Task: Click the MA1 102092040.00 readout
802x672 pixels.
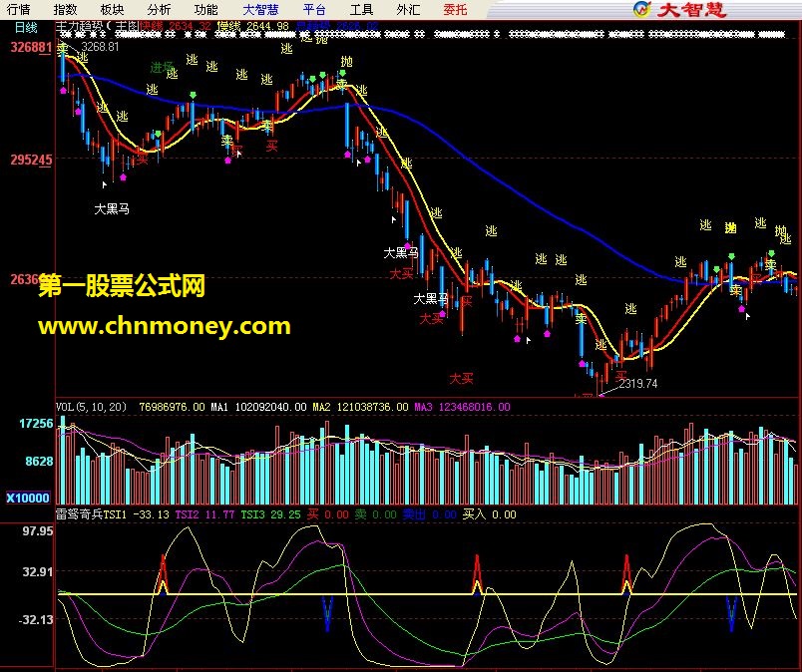Action: 258,407
